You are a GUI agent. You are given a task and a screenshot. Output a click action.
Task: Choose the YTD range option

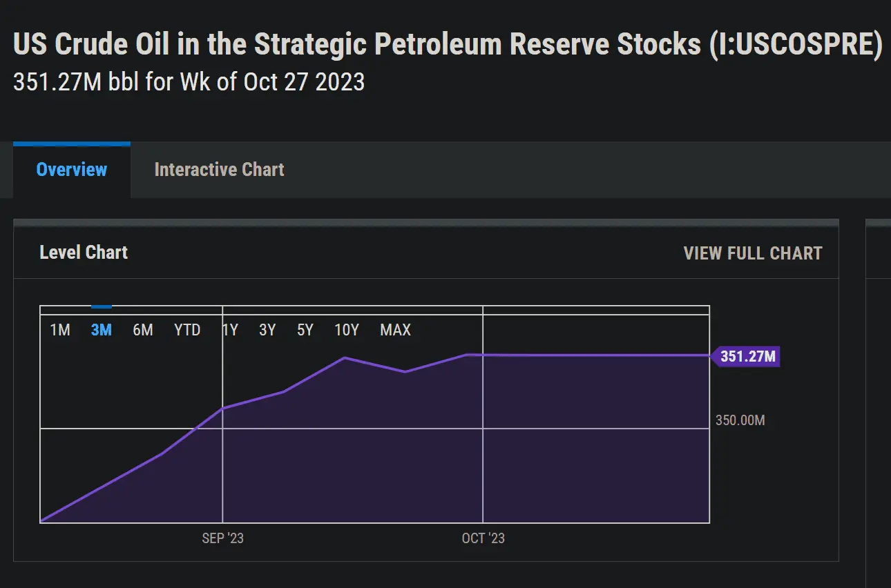187,330
